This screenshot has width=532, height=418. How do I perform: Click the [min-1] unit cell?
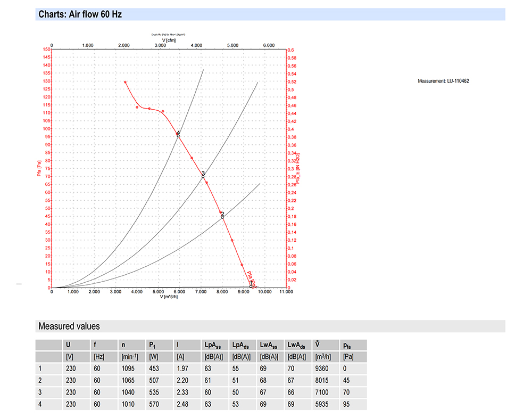(130, 357)
